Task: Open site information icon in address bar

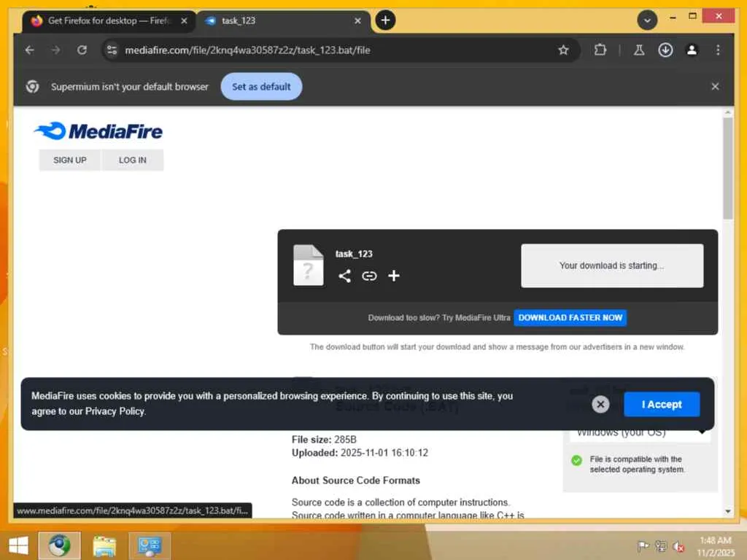Action: click(x=112, y=50)
